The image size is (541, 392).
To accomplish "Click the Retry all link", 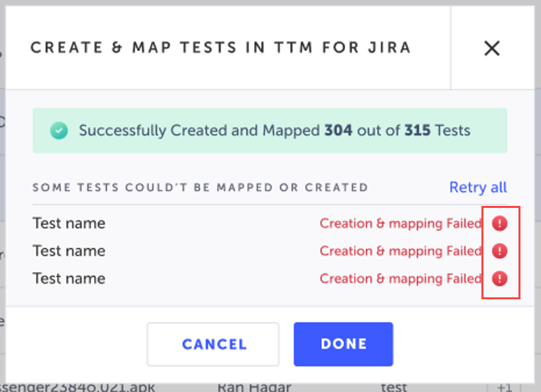I will pos(478,187).
